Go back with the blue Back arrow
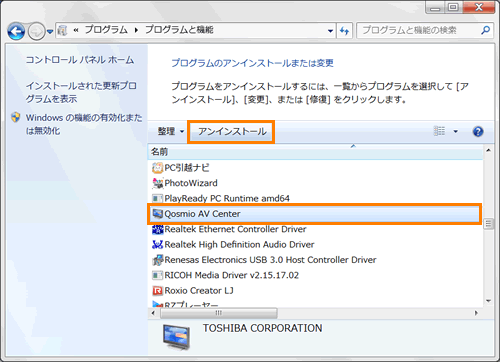Screen dimensions: 500x362 [x=16, y=31]
